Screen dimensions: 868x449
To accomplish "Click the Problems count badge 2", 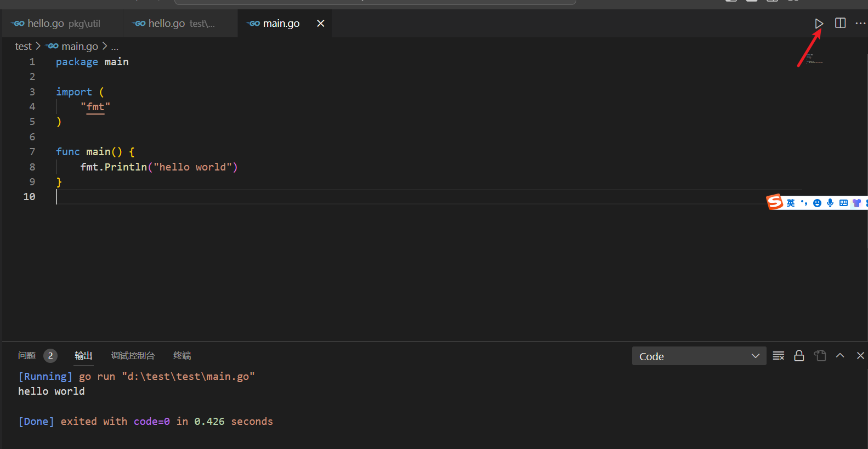I will (x=50, y=356).
